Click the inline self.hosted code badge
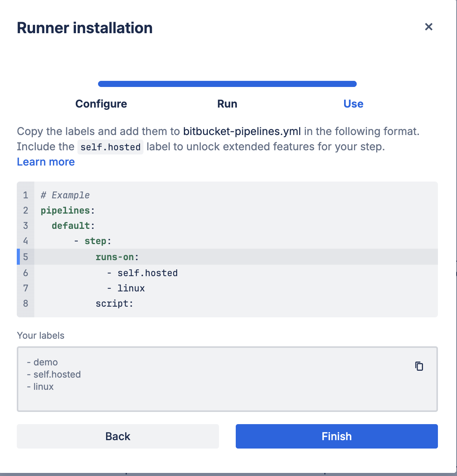457x476 pixels. 110,147
